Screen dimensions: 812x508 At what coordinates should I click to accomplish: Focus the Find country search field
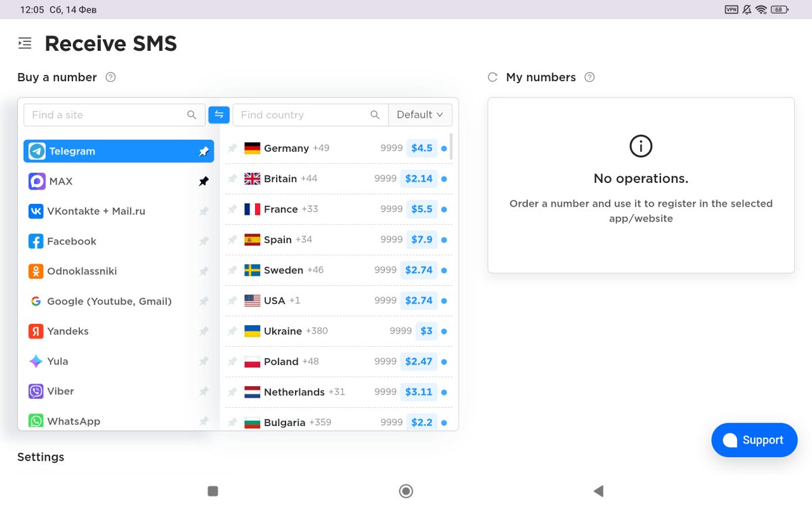tap(311, 115)
